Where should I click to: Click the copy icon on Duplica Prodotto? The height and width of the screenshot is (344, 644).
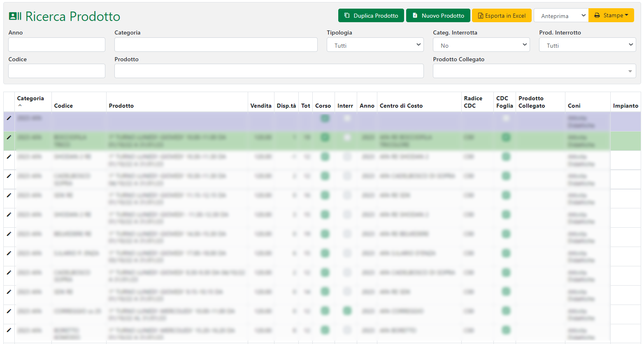point(347,16)
